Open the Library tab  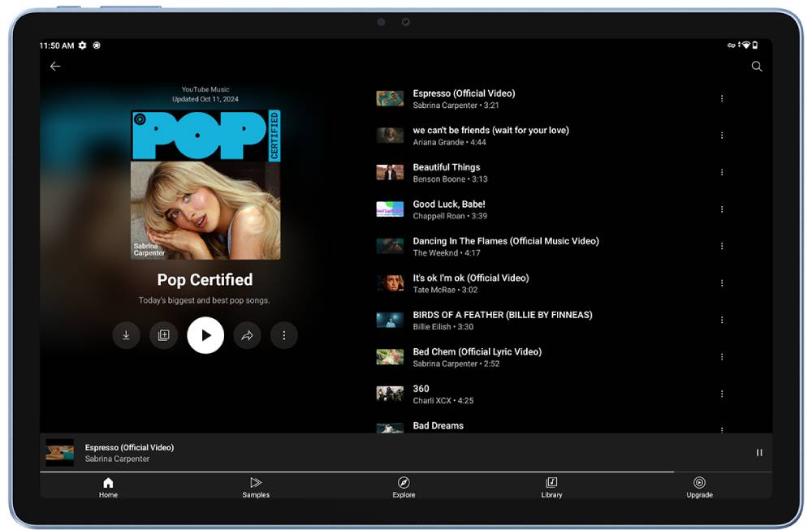[551, 487]
